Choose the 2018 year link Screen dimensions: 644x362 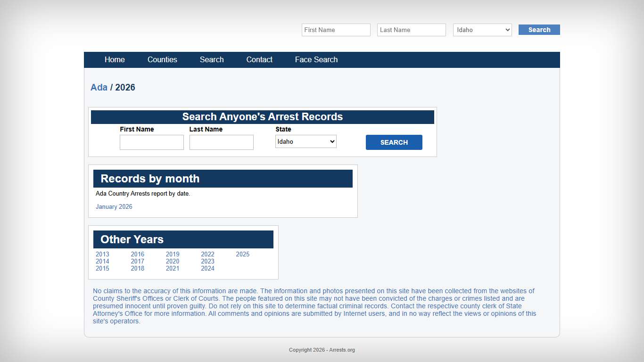pyautogui.click(x=138, y=268)
